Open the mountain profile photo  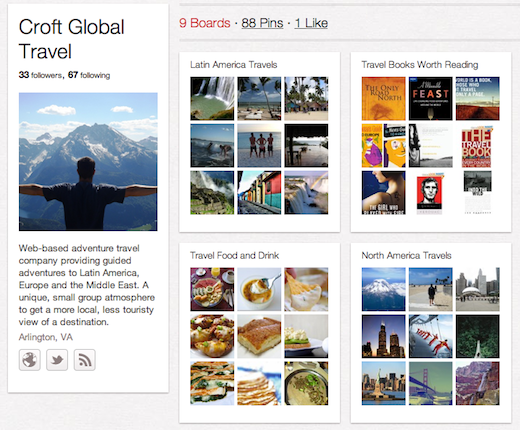pyautogui.click(x=88, y=162)
